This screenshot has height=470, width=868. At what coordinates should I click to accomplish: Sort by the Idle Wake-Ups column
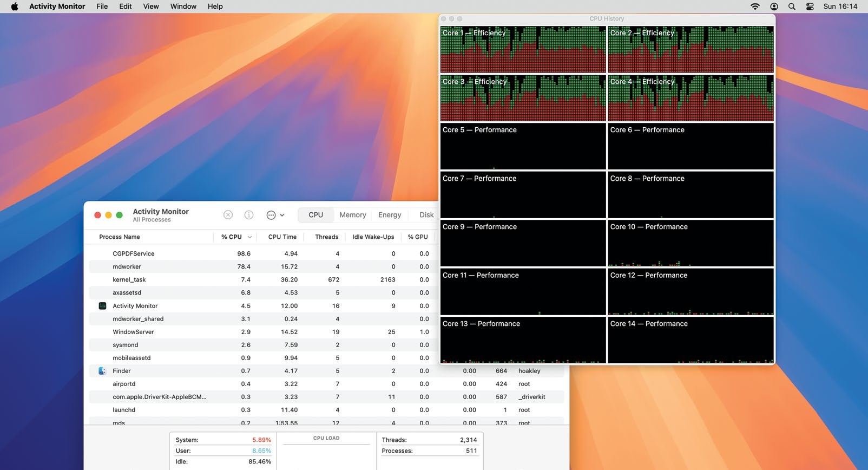373,237
